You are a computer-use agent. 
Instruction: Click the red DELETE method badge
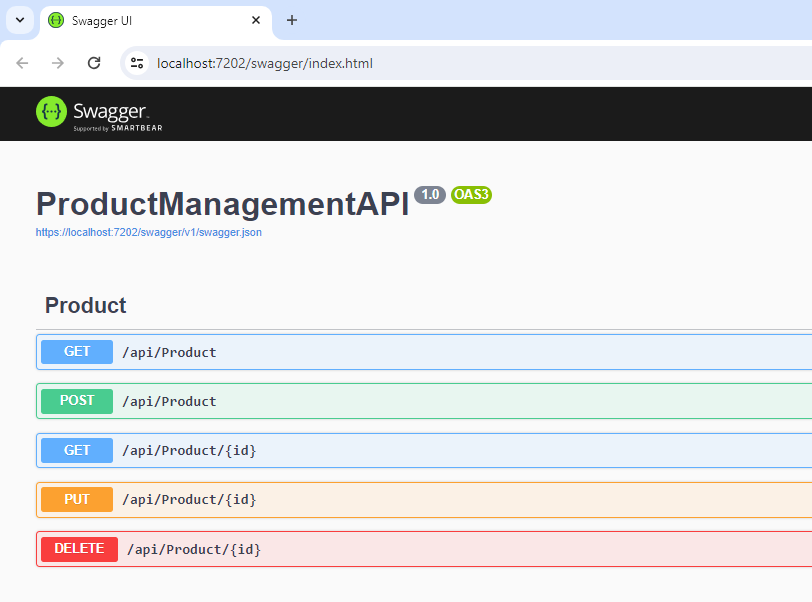click(79, 549)
